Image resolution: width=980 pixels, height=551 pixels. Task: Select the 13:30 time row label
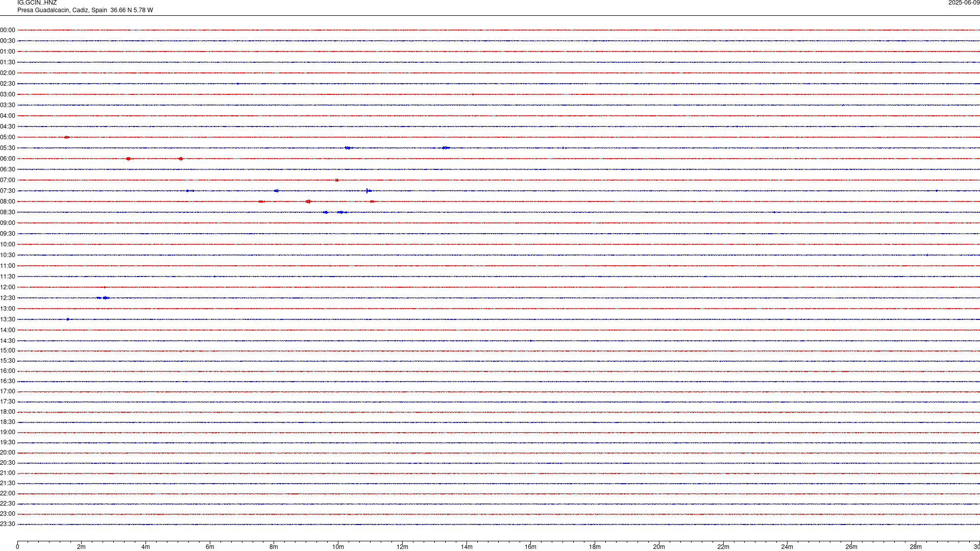[8, 319]
